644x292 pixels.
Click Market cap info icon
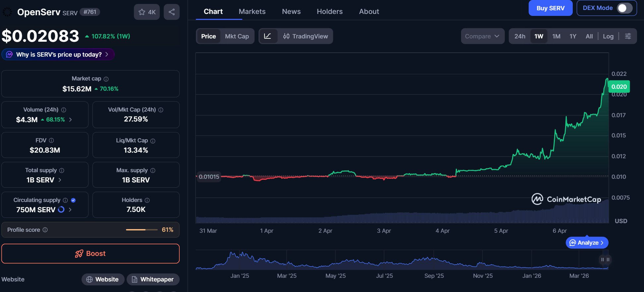106,79
